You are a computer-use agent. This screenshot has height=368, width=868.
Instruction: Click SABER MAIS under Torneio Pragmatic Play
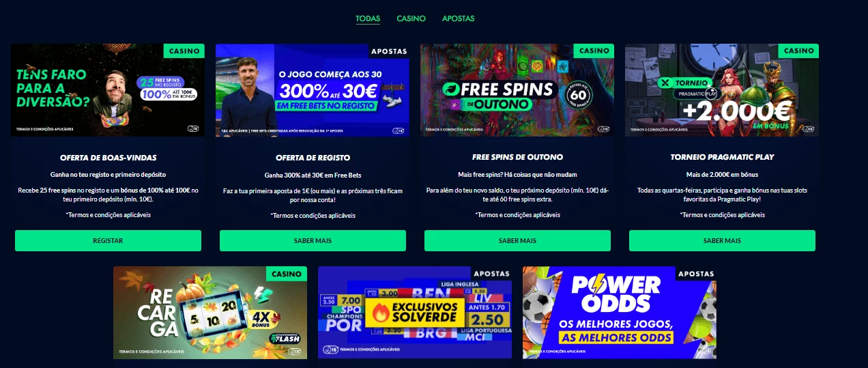722,240
